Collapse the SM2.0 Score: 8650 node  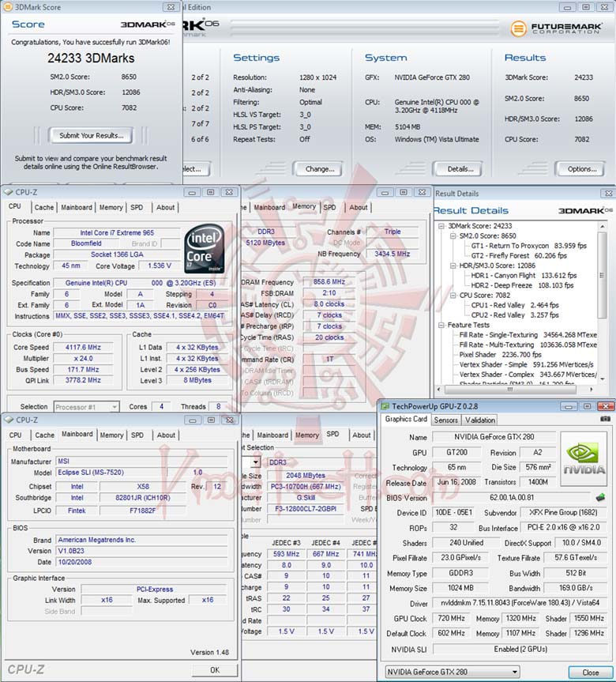pos(453,235)
